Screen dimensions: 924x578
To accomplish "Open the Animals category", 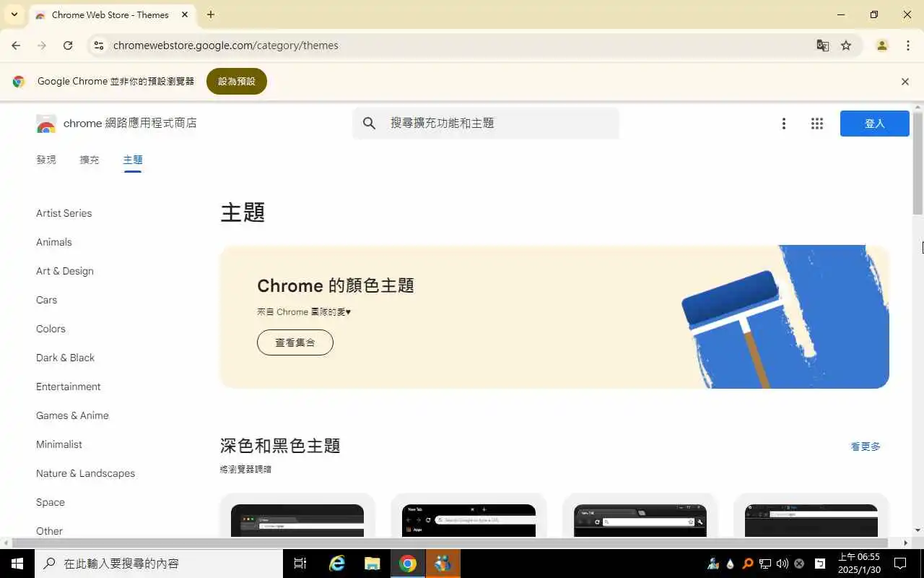I will coord(54,242).
